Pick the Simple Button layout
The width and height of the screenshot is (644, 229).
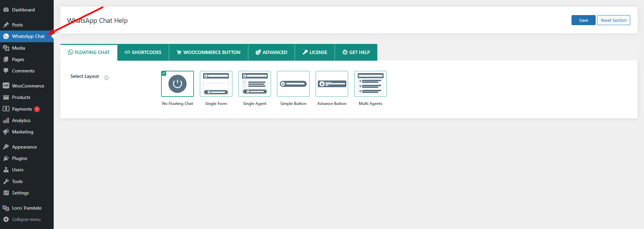[293, 84]
